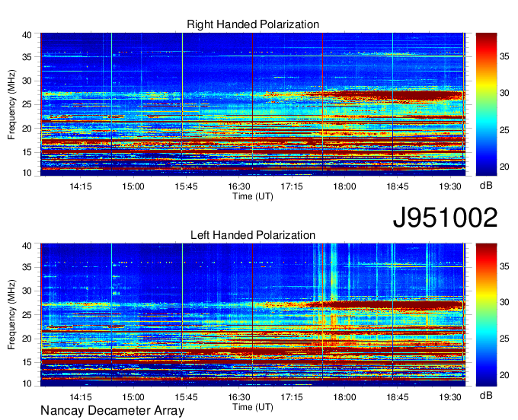
Task: Click the 18:45 tick on Left Handed panel
Action: tap(398, 397)
